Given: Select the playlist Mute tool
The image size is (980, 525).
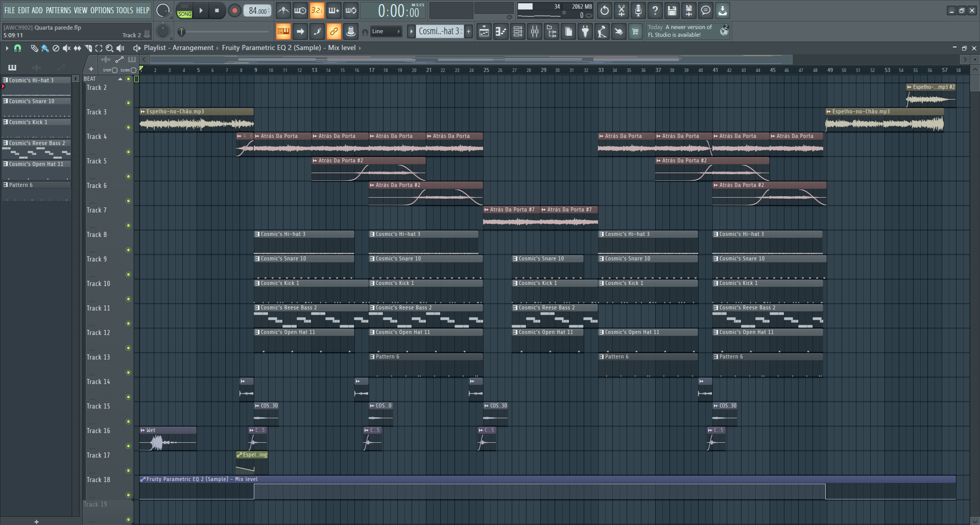Looking at the screenshot, I should (x=66, y=48).
